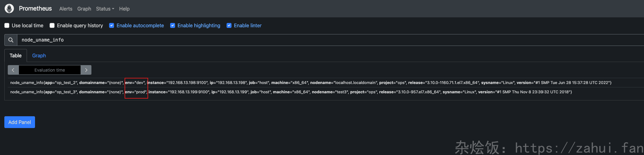Image resolution: width=644 pixels, height=155 pixels.
Task: Open the Alerts page from navbar
Action: [66, 9]
